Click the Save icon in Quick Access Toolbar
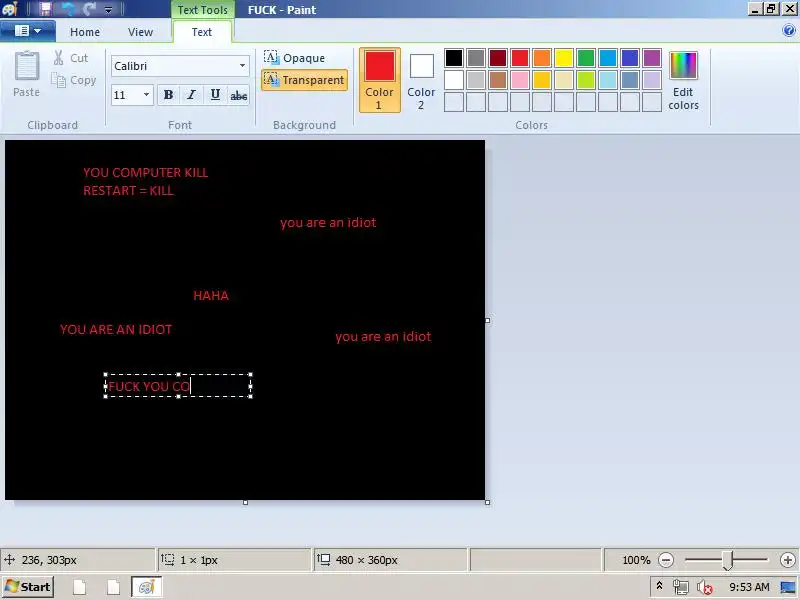The image size is (800, 600). (45, 9)
